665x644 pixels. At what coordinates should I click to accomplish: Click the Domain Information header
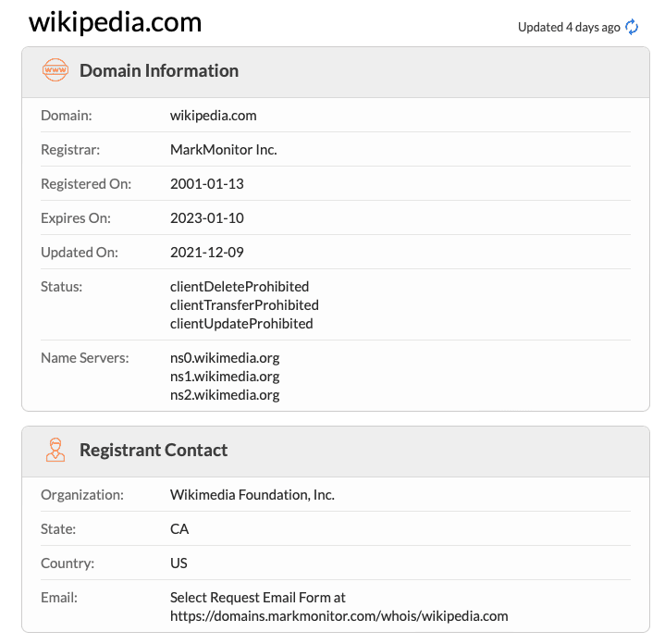point(159,71)
